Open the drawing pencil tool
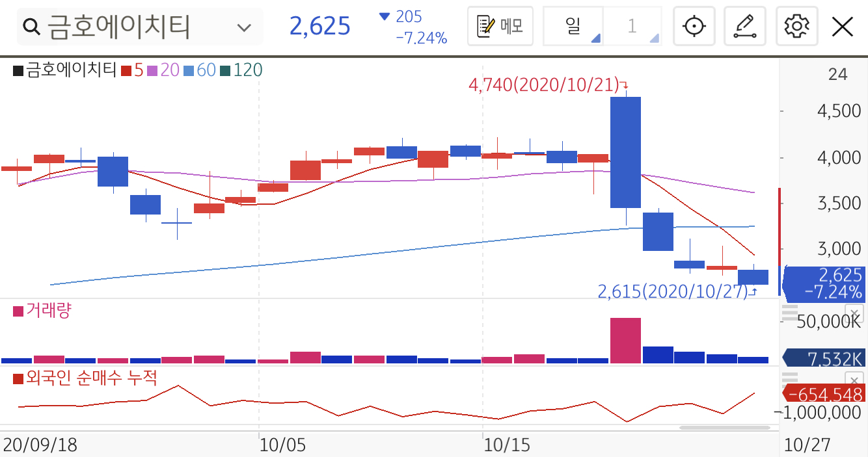This screenshot has height=457, width=868. (746, 26)
